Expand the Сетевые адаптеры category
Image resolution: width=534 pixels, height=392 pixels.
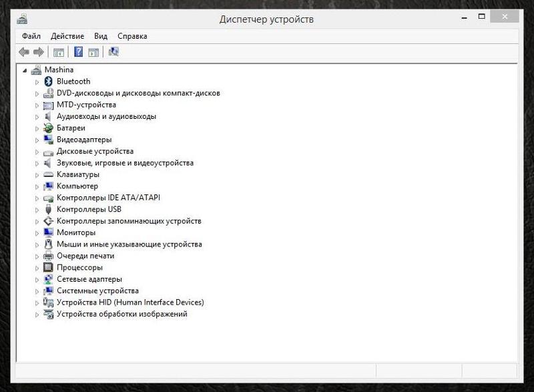click(37, 280)
